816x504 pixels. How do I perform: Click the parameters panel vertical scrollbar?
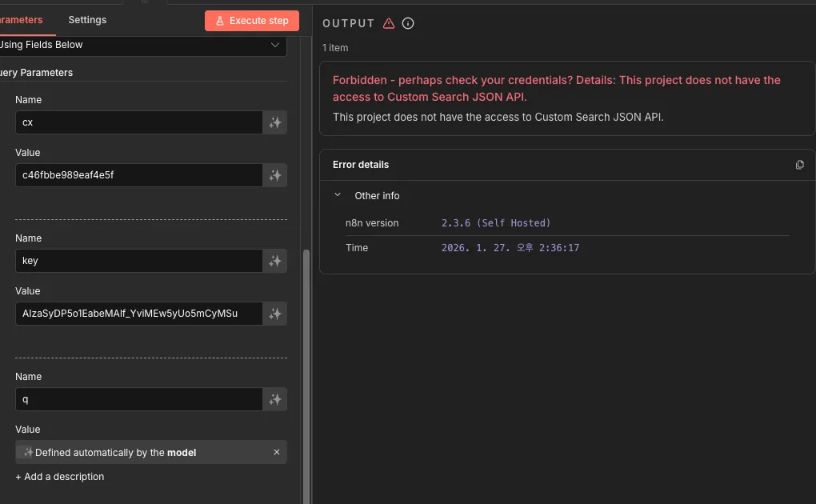[306, 360]
